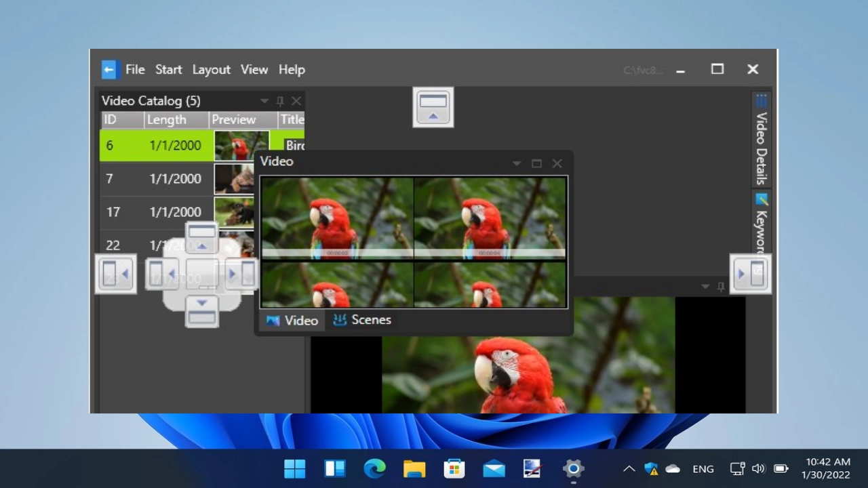Click the Preview column header
Viewport: 868px width, 488px height.
[243, 120]
